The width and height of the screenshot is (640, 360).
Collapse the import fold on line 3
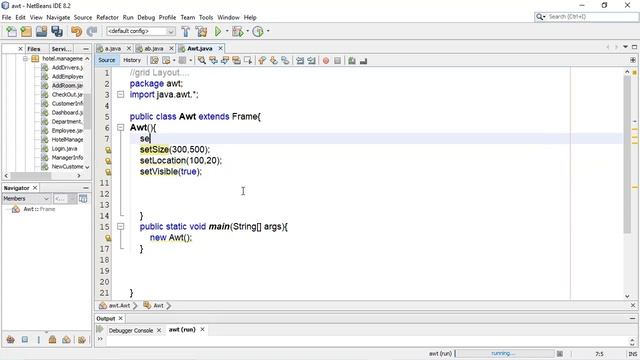click(x=120, y=94)
